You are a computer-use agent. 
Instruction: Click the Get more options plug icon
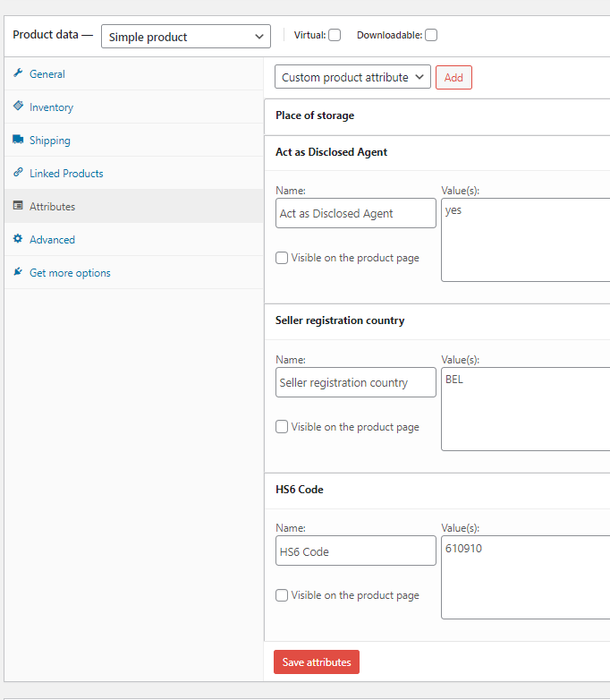18,272
